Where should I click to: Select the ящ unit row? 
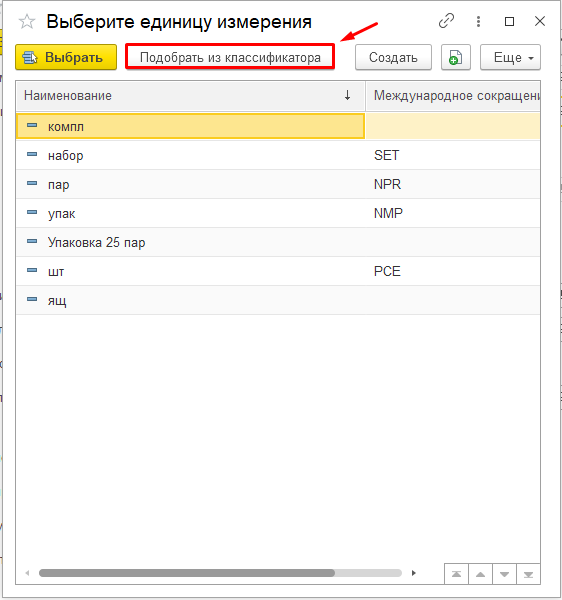(x=278, y=300)
